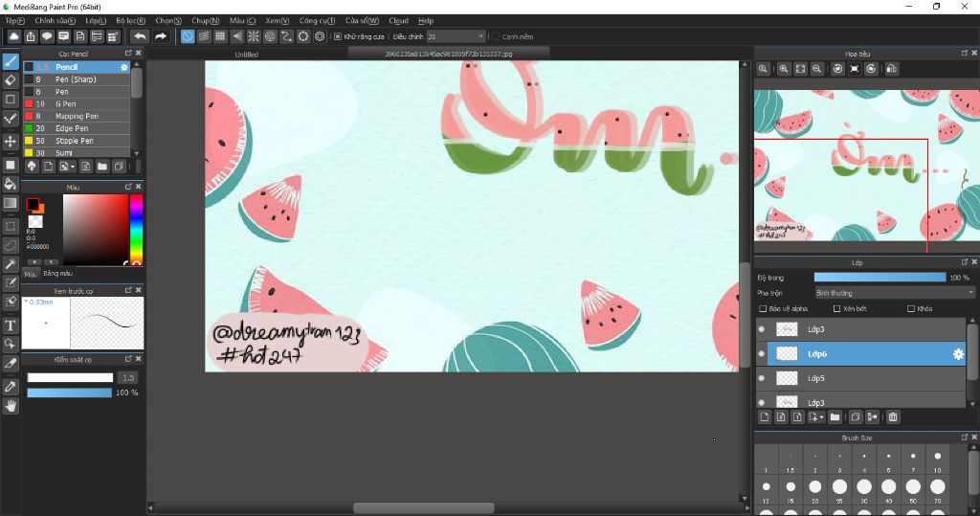Enable Bảo vệ alpha checkbox

[x=763, y=309]
